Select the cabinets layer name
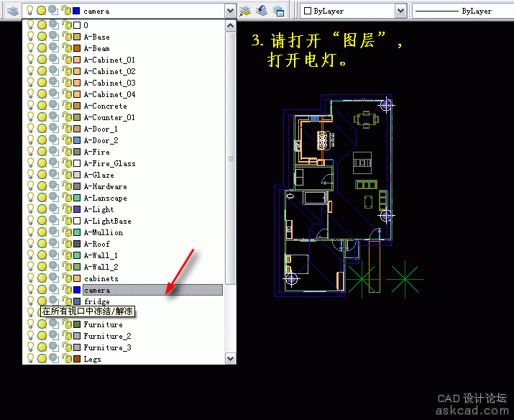514x420 pixels. [101, 278]
